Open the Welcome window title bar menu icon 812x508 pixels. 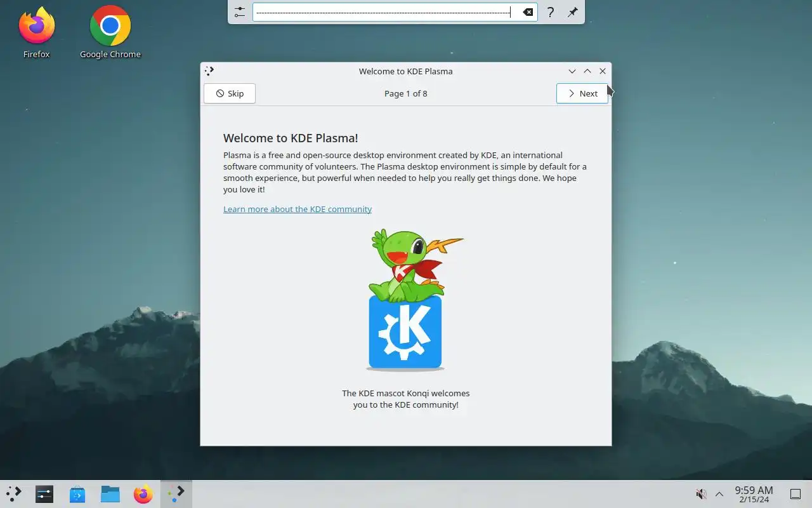coord(210,71)
